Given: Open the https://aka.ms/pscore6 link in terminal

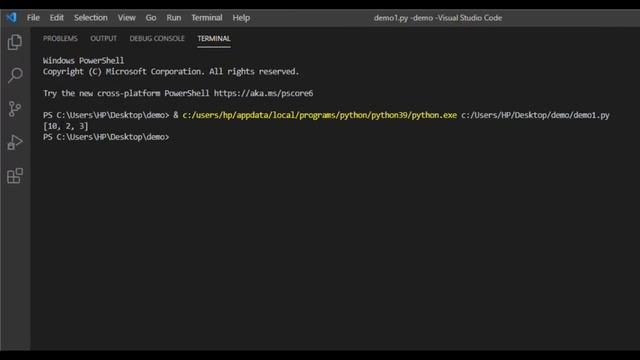Looking at the screenshot, I should click(x=263, y=93).
